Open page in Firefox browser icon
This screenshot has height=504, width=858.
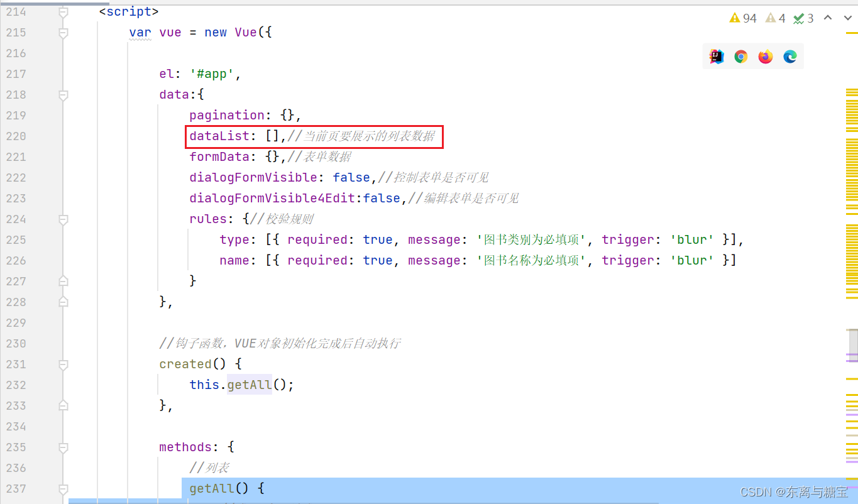tap(766, 57)
